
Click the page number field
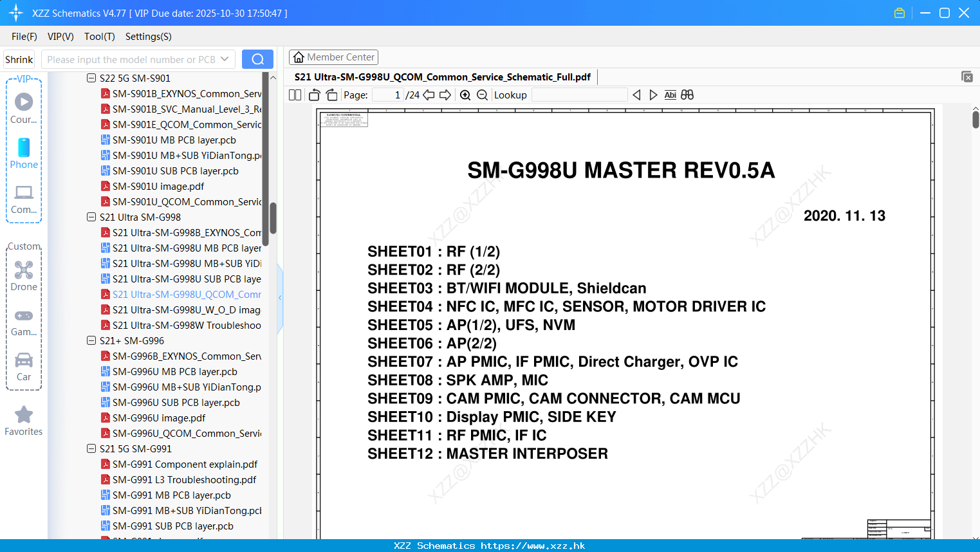pos(388,95)
